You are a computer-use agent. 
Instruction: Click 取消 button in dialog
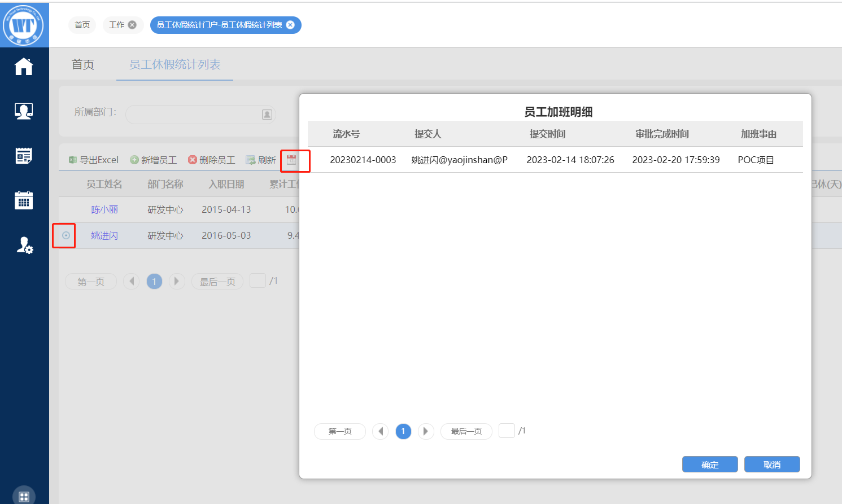(x=772, y=464)
